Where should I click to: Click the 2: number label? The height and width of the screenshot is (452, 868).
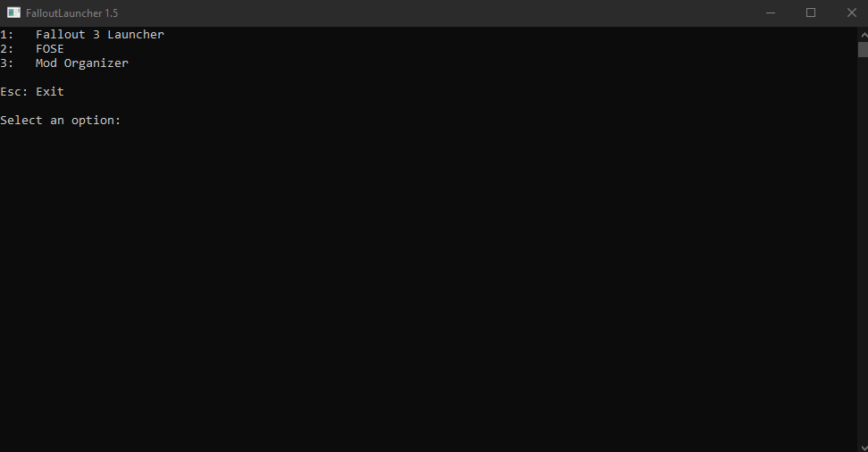point(6,49)
